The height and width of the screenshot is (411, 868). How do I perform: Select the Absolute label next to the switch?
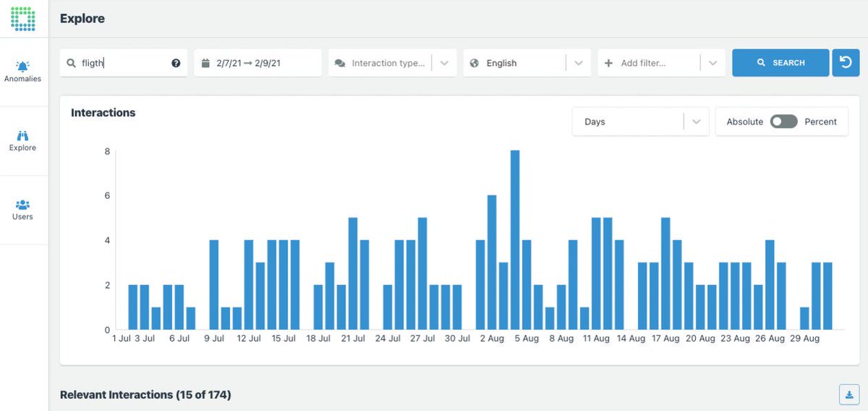pos(745,122)
